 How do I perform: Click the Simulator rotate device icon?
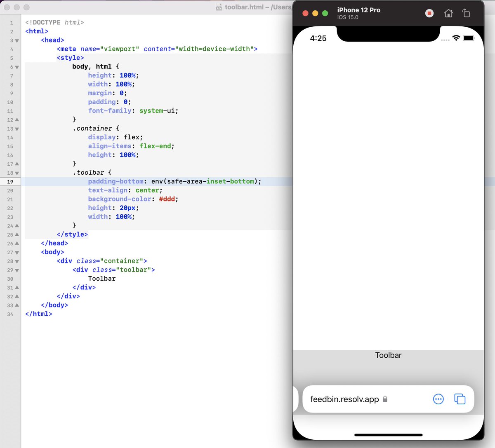pos(466,13)
